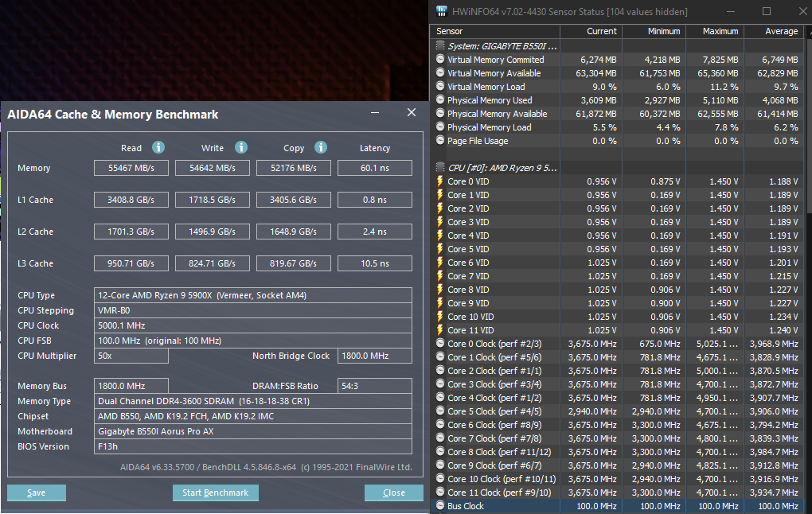Click the Memory Write value 54642 MB/s
This screenshot has width=812, height=514.
213,168
